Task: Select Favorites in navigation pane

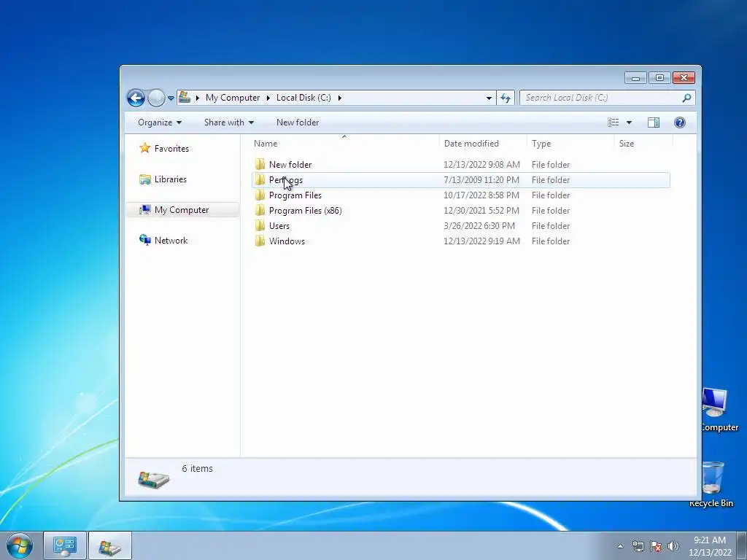Action: pos(171,149)
